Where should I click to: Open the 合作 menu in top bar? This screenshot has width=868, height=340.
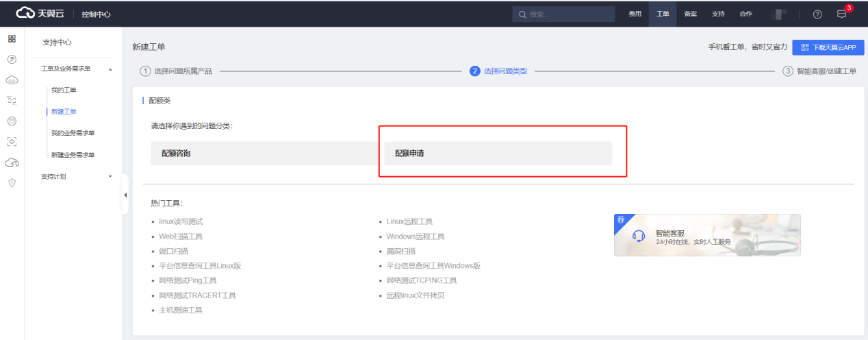coord(745,14)
